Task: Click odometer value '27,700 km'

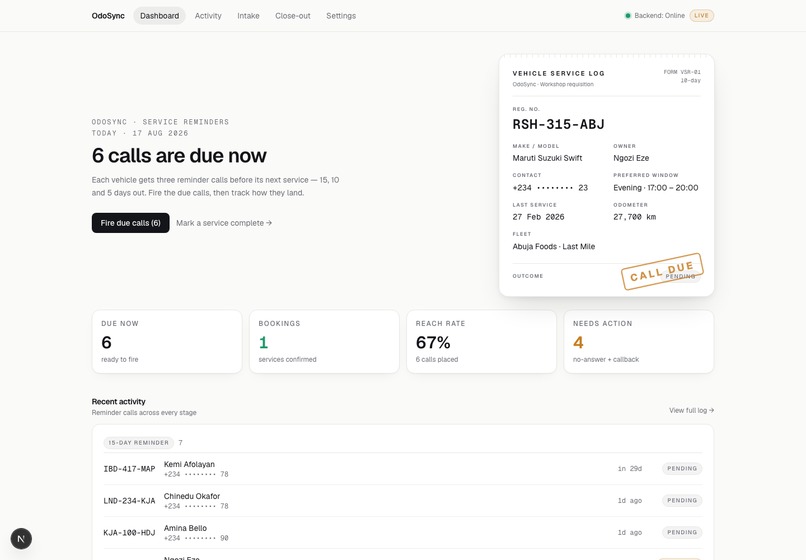Action: point(635,217)
